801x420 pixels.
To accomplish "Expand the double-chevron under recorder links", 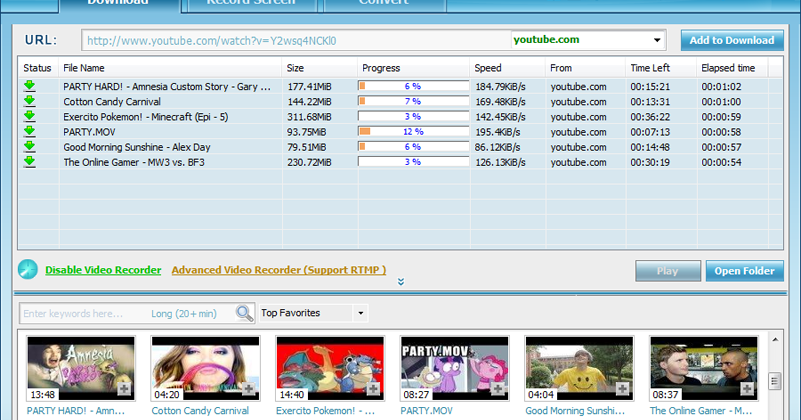I will click(x=401, y=282).
